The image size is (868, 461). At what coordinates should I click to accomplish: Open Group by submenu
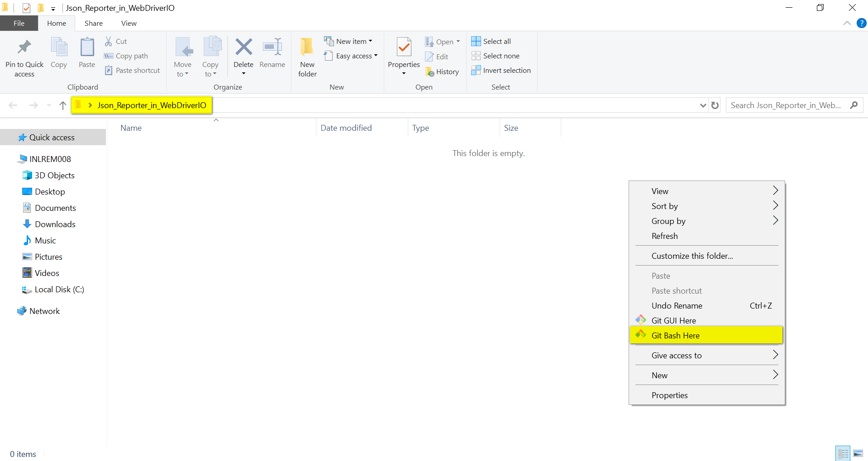click(706, 221)
